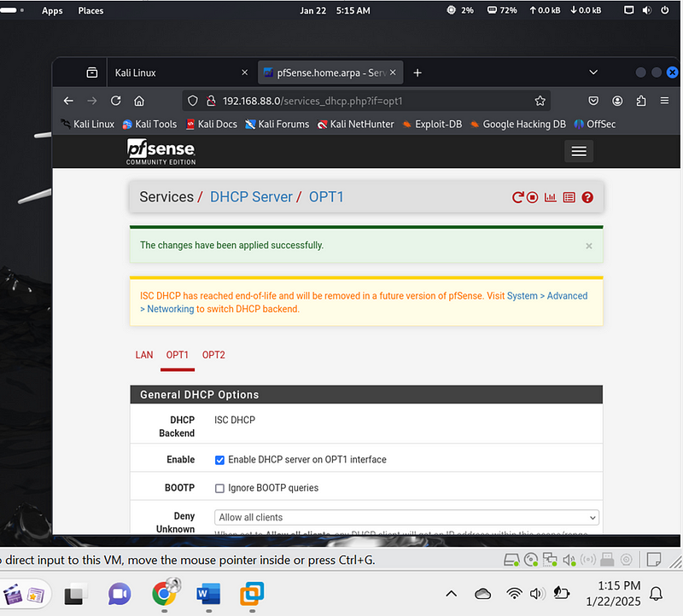683x616 pixels.
Task: Open the DHCP status graph icon
Action: (x=550, y=198)
